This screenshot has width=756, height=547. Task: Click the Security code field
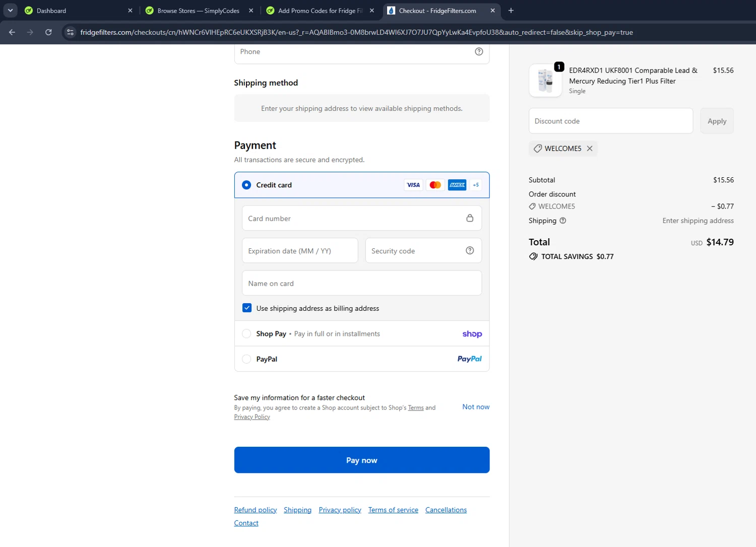423,250
